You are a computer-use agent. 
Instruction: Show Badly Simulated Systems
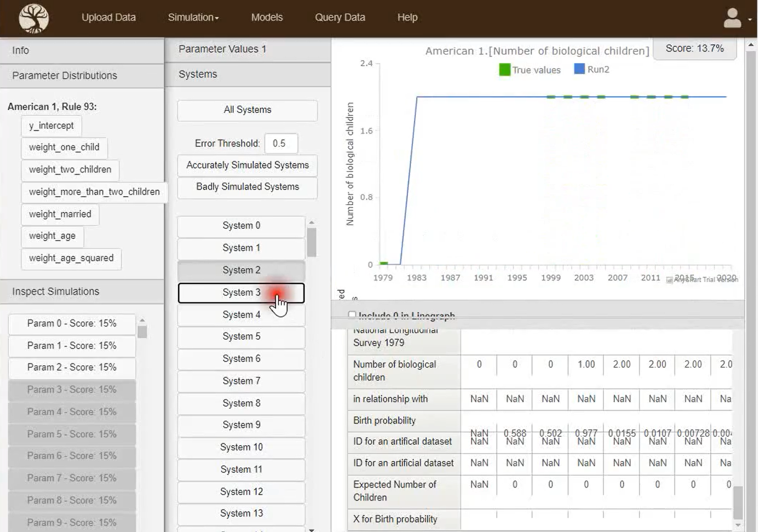tap(247, 187)
